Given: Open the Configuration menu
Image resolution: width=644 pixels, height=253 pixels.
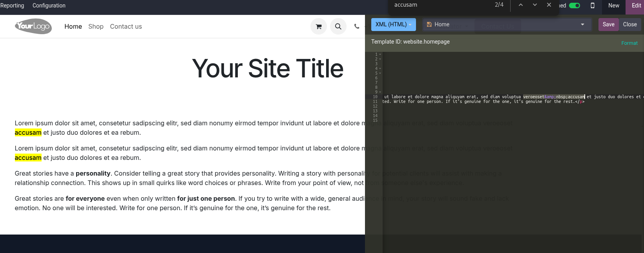Looking at the screenshot, I should [x=49, y=5].
